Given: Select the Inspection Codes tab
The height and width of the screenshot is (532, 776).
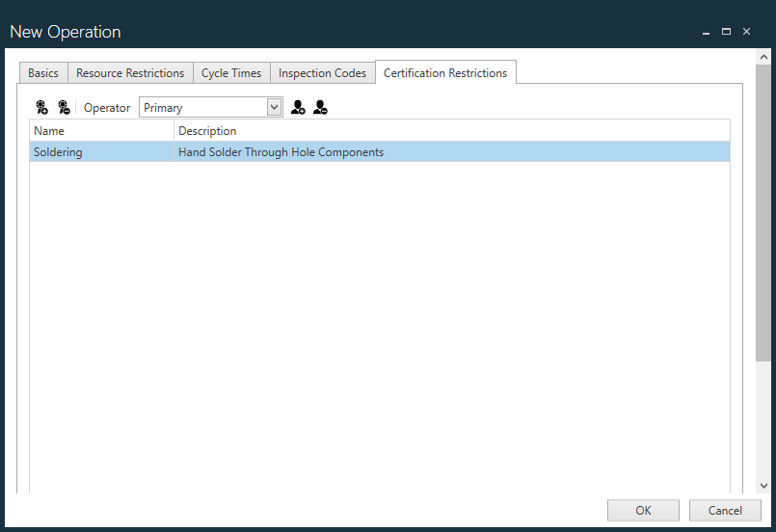Looking at the screenshot, I should [322, 73].
